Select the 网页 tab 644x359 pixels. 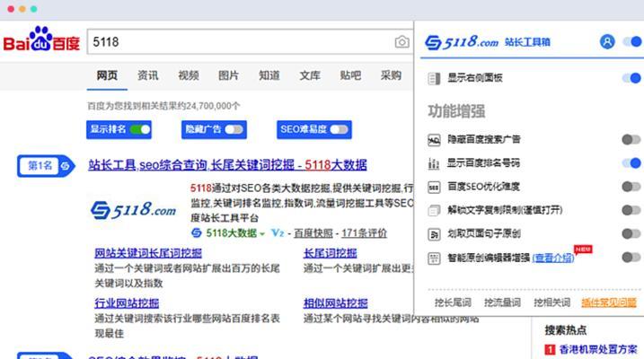107,75
